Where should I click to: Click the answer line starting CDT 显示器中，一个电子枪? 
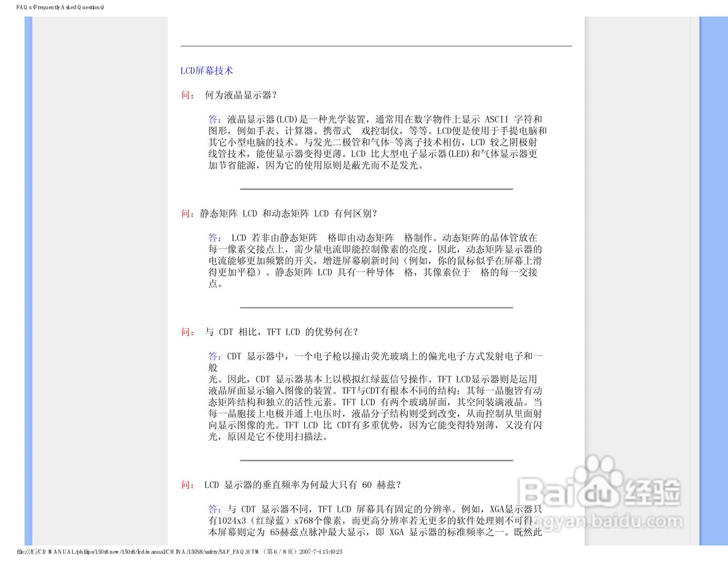click(x=375, y=356)
